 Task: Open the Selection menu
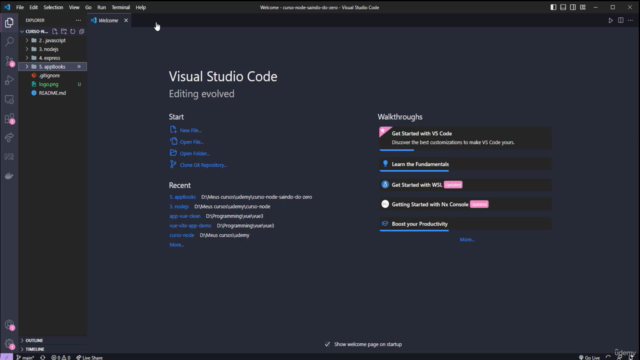pos(53,7)
